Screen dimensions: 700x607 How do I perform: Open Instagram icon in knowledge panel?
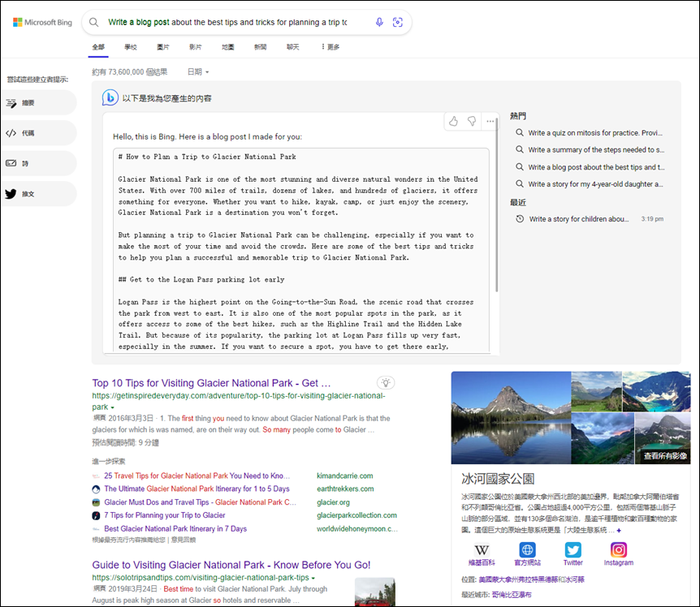[618, 550]
